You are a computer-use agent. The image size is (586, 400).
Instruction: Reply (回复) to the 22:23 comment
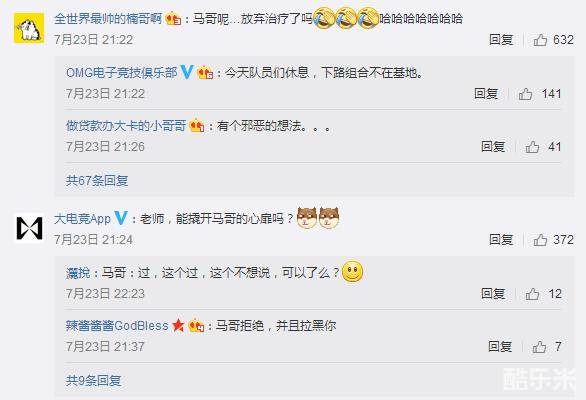coord(493,294)
